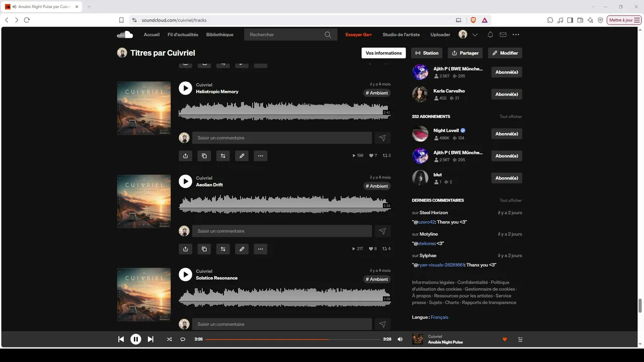Copy link of Aeolian Drift track
The width and height of the screenshot is (644, 362).
tap(204, 249)
